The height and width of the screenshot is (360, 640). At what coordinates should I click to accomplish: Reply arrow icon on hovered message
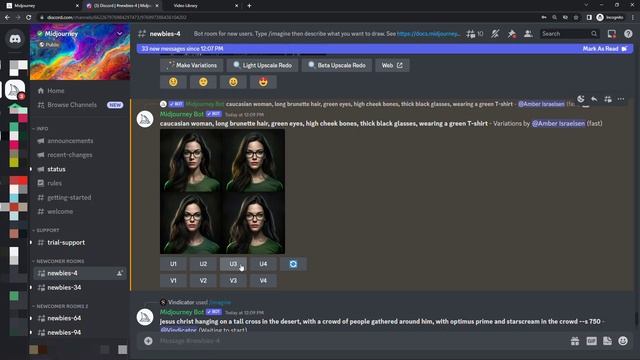point(594,99)
